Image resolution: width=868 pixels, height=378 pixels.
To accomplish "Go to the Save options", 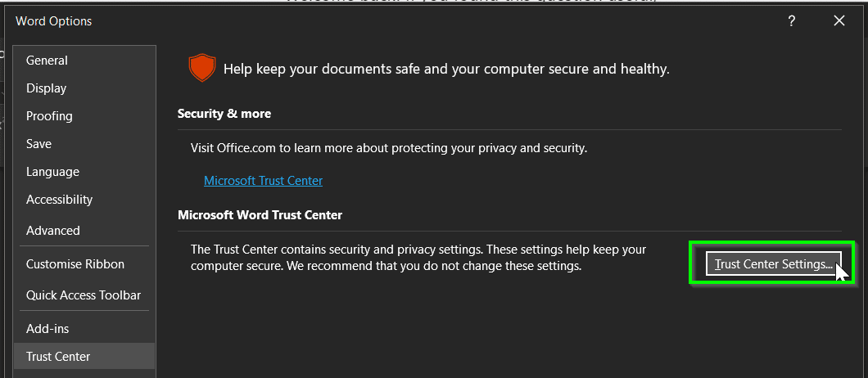I will pos(39,144).
